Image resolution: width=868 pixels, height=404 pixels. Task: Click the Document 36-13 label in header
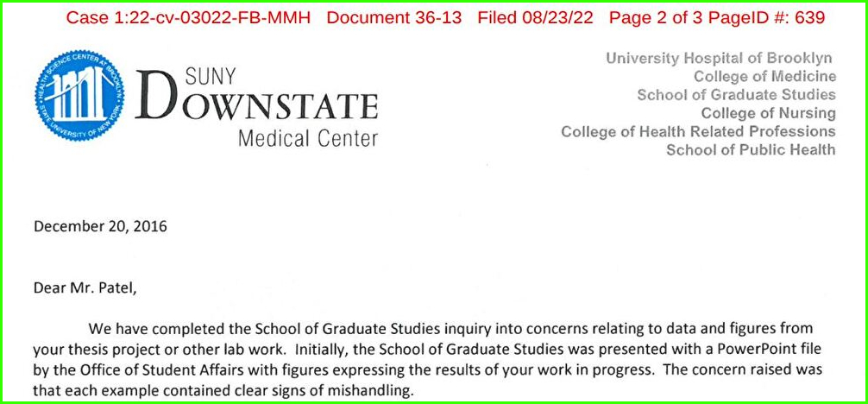(394, 18)
